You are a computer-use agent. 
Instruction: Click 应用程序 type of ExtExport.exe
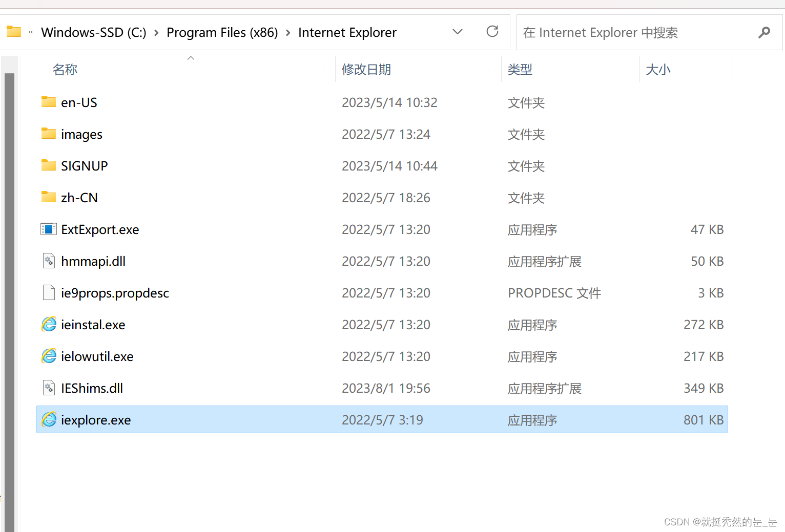tap(532, 229)
